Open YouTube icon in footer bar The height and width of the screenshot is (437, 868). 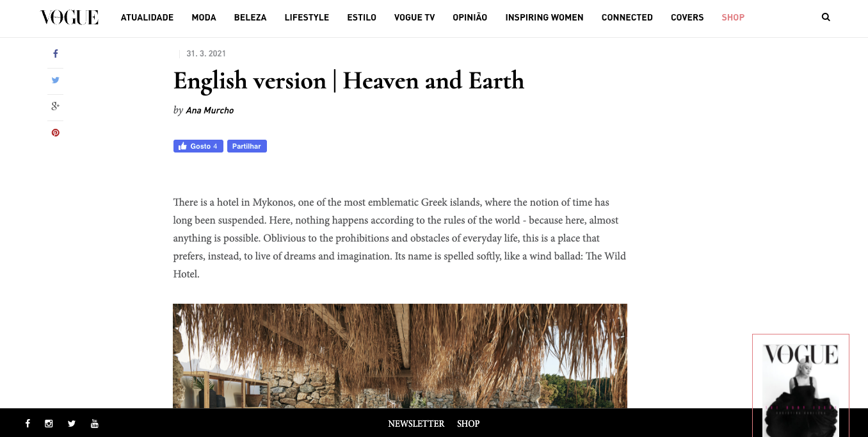(x=95, y=424)
